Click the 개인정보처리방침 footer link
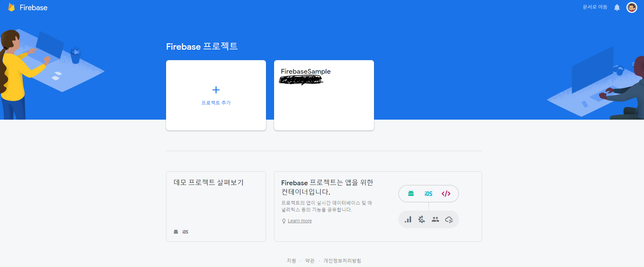 (342, 261)
